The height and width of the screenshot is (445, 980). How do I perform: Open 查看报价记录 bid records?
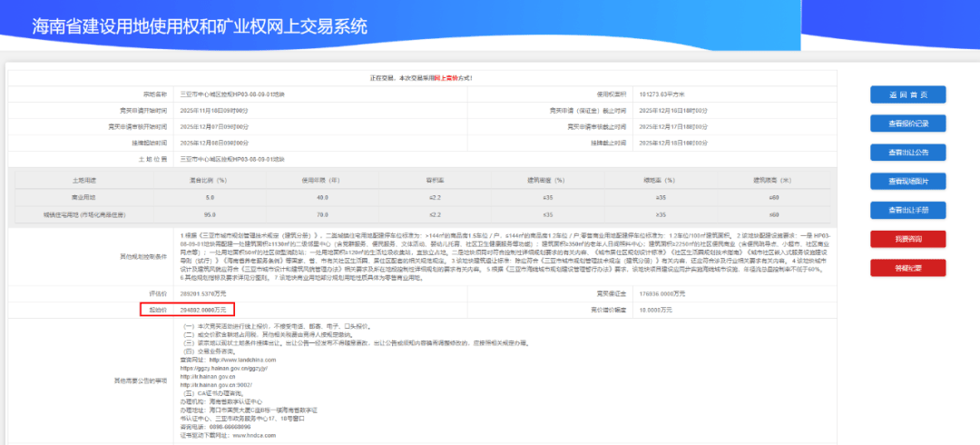coord(907,124)
